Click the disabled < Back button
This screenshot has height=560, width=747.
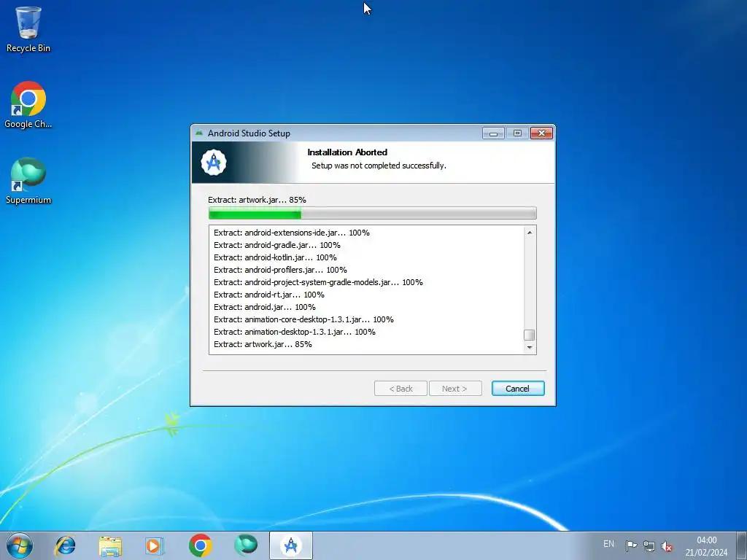tap(400, 389)
